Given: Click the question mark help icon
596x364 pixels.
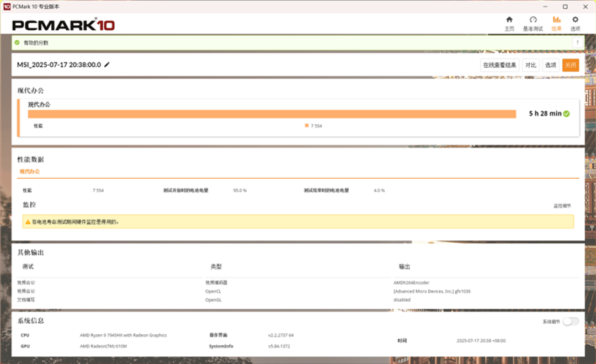Looking at the screenshot, I should tap(577, 42).
